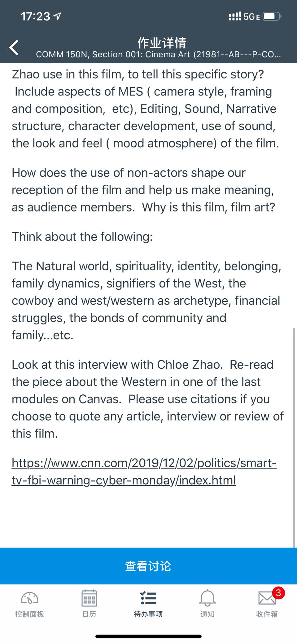The image size is (297, 644).
Task: Click the 查看讨论 button
Action: coord(148,566)
